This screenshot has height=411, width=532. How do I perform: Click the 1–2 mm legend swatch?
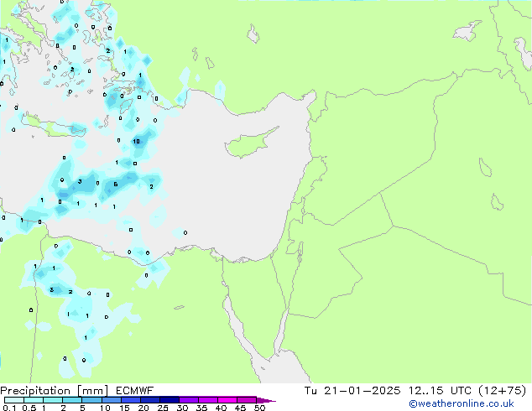[53, 400]
